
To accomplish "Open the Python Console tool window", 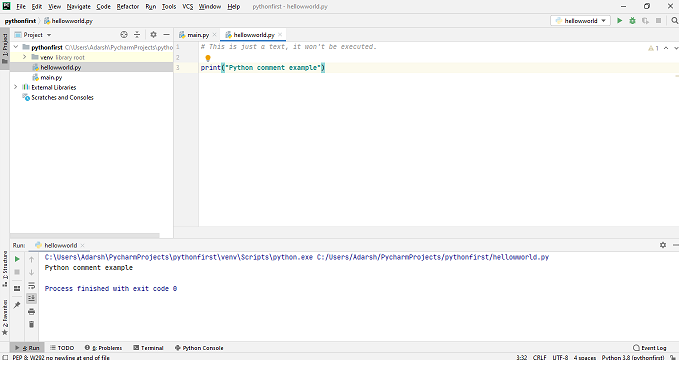I will 199,348.
